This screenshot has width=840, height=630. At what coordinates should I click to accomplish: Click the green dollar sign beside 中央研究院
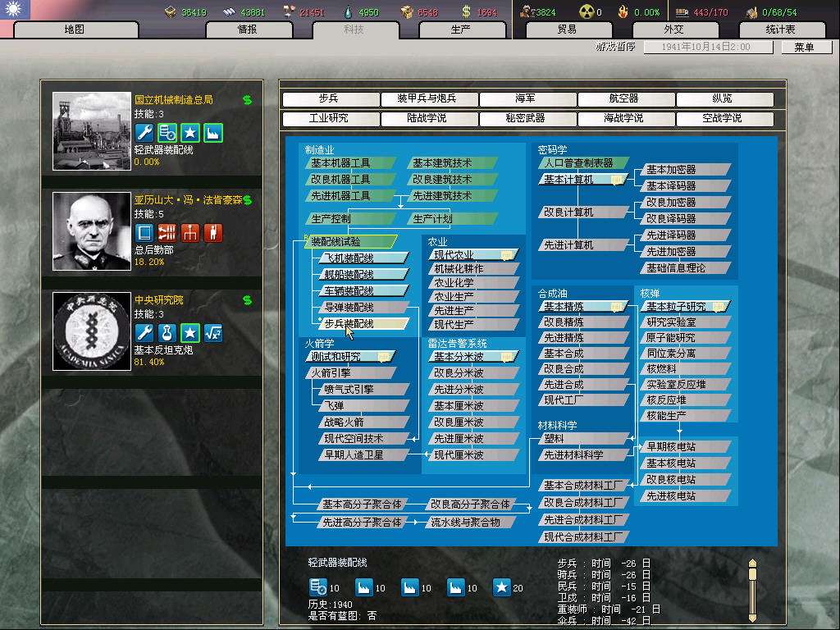coord(247,300)
